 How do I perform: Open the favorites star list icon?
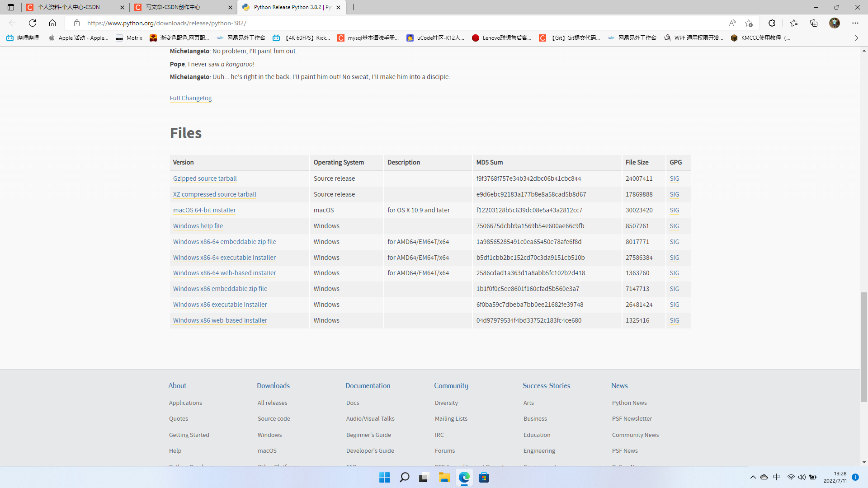pos(794,23)
